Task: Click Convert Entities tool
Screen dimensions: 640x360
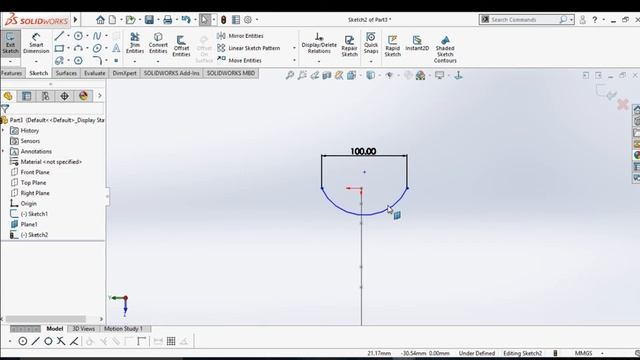Action: coord(158,43)
